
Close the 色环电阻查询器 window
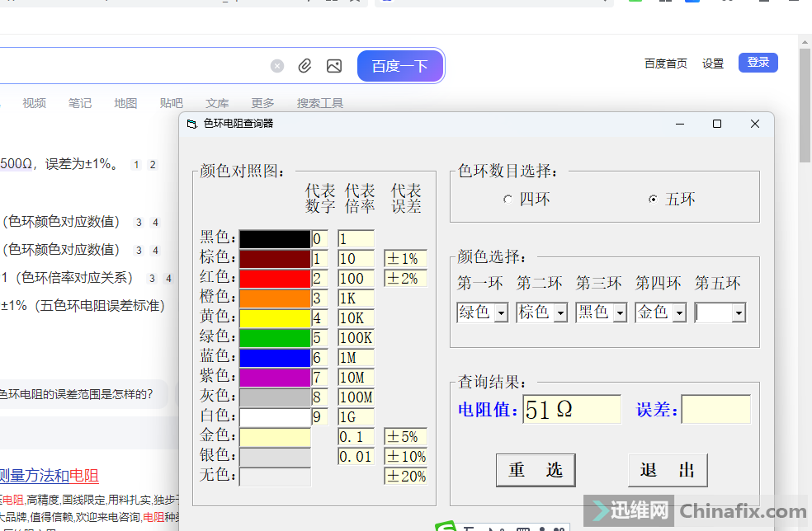754,124
